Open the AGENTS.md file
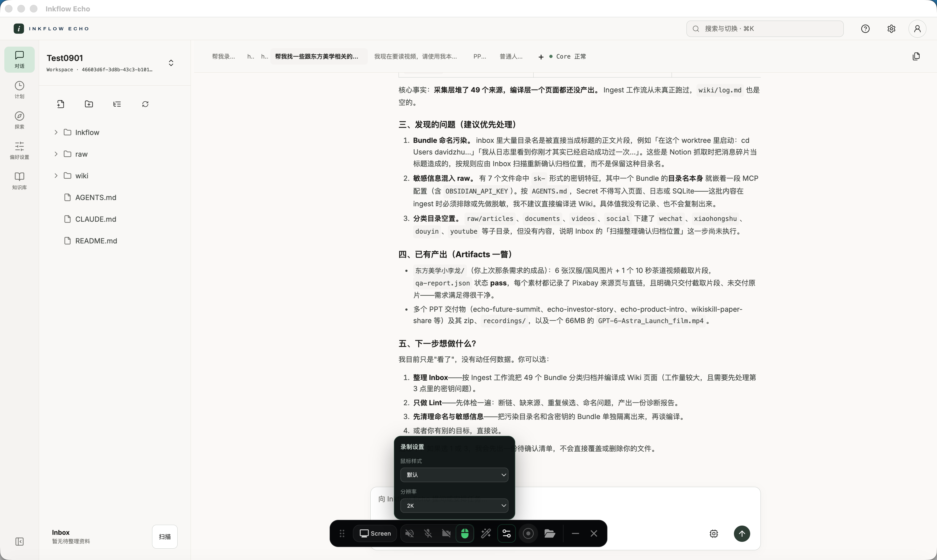Image resolution: width=937 pixels, height=560 pixels. 95,197
